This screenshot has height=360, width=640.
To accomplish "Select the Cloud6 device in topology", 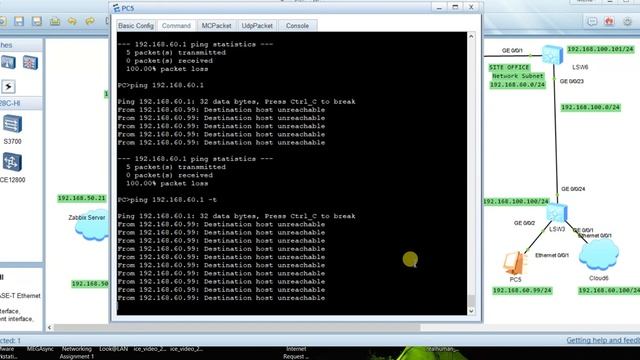I will pos(598,255).
